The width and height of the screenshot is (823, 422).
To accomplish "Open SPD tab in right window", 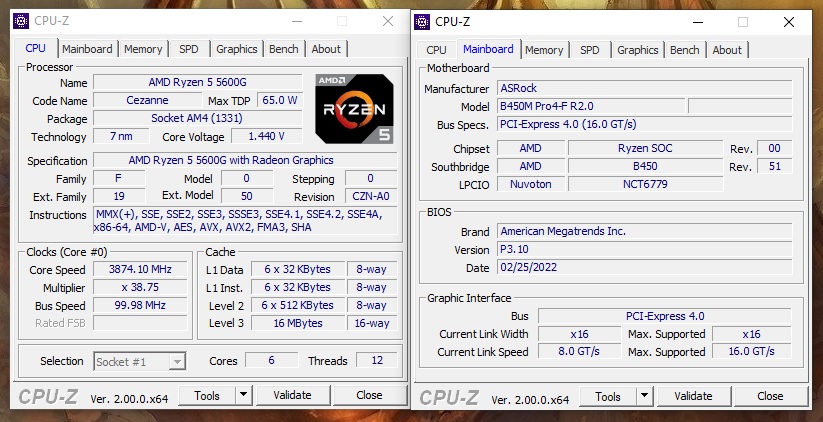I will tap(590, 50).
